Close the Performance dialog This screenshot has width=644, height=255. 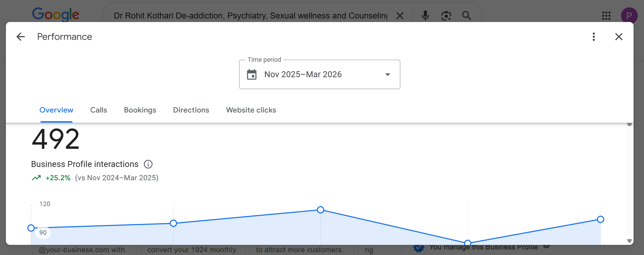(x=619, y=37)
